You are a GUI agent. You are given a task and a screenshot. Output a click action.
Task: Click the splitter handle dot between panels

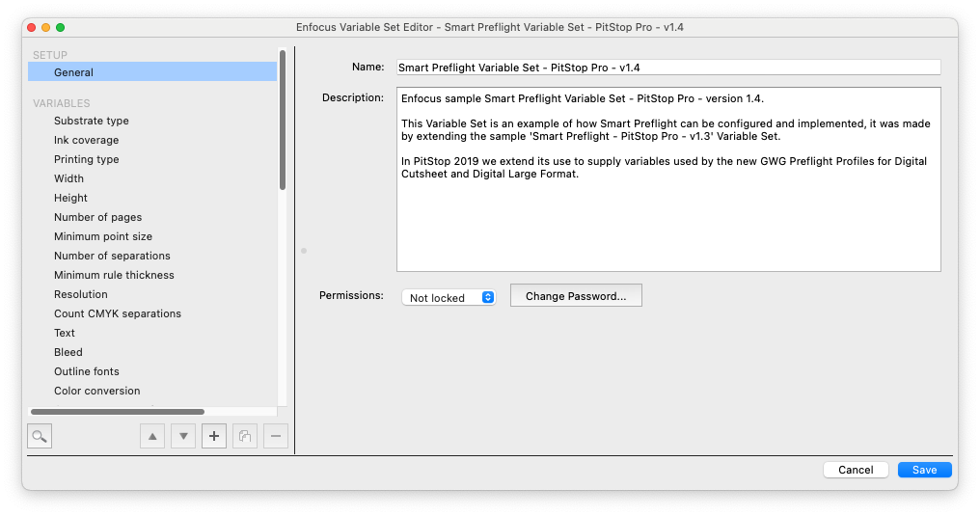click(304, 251)
